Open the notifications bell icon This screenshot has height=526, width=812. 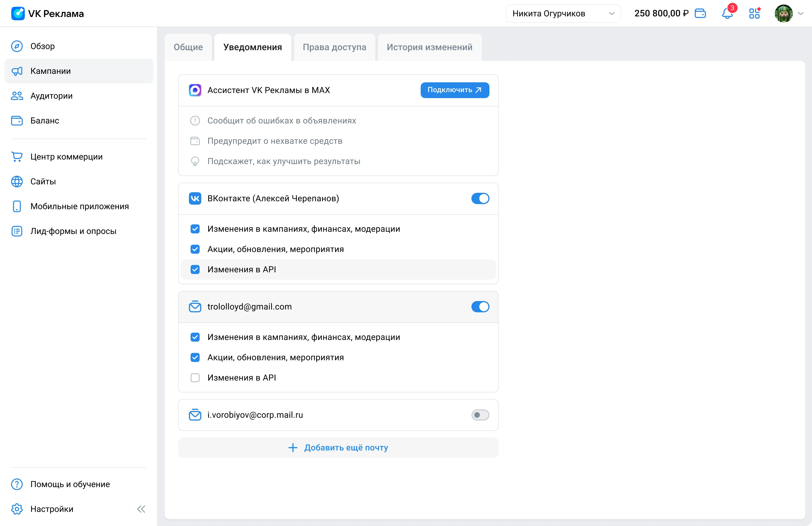coord(727,14)
